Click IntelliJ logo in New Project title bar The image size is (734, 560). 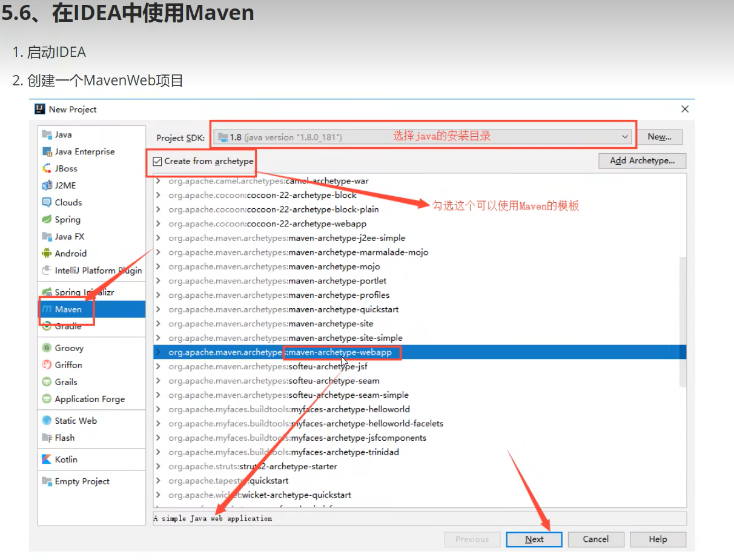pyautogui.click(x=40, y=109)
